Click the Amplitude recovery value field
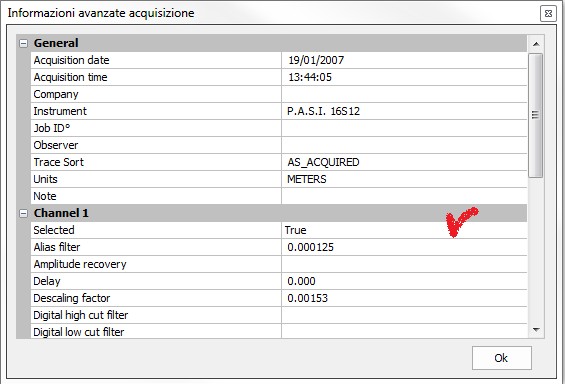The height and width of the screenshot is (384, 565). coord(404,264)
